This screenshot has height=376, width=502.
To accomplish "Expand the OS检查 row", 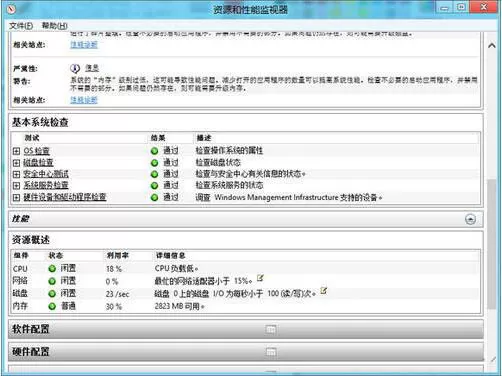I will [16, 151].
